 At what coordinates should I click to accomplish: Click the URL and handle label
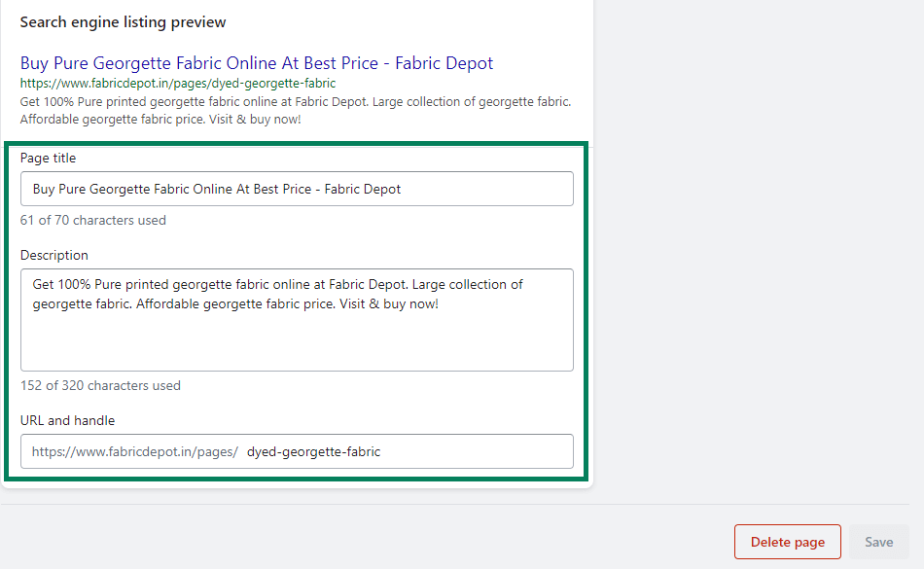pyautogui.click(x=67, y=420)
